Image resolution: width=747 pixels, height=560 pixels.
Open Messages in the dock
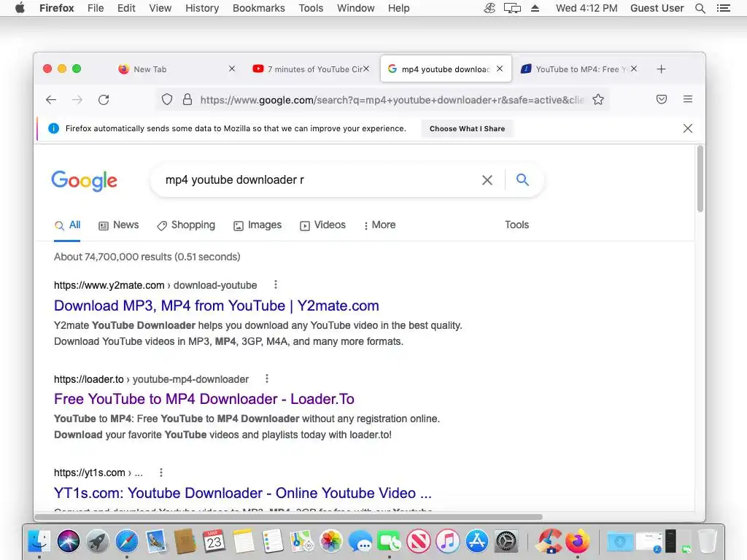tap(360, 542)
